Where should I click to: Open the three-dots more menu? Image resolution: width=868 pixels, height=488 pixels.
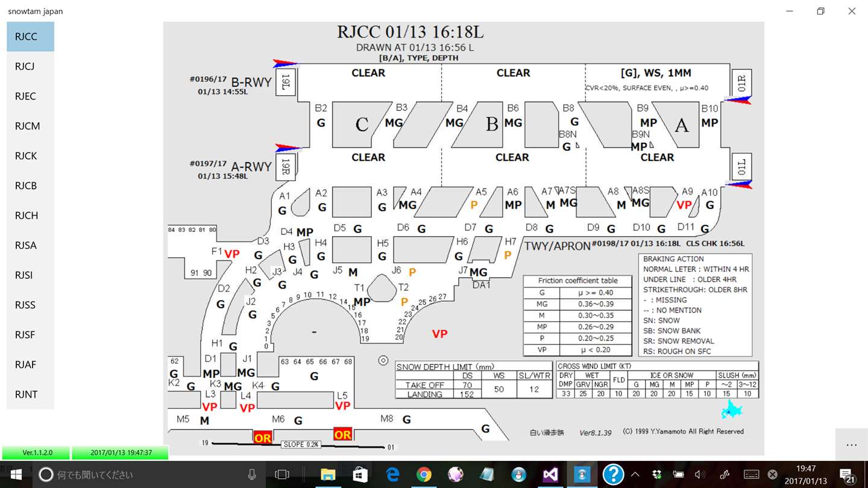851,445
